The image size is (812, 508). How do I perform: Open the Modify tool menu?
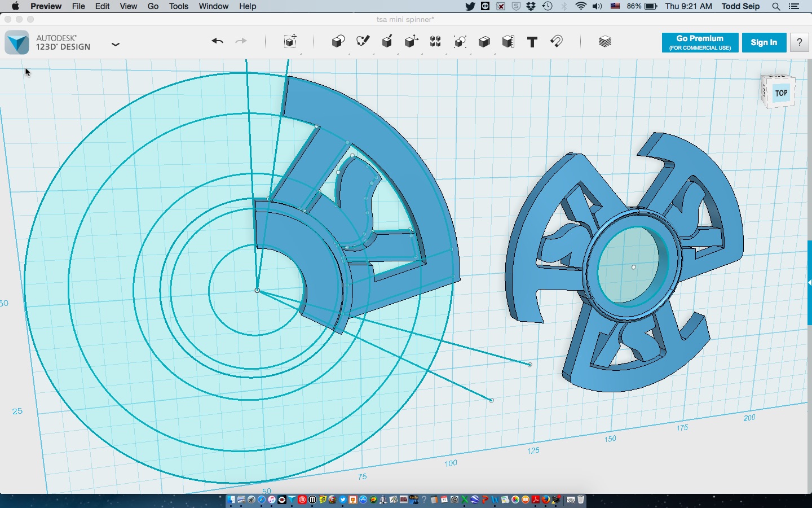(x=411, y=41)
